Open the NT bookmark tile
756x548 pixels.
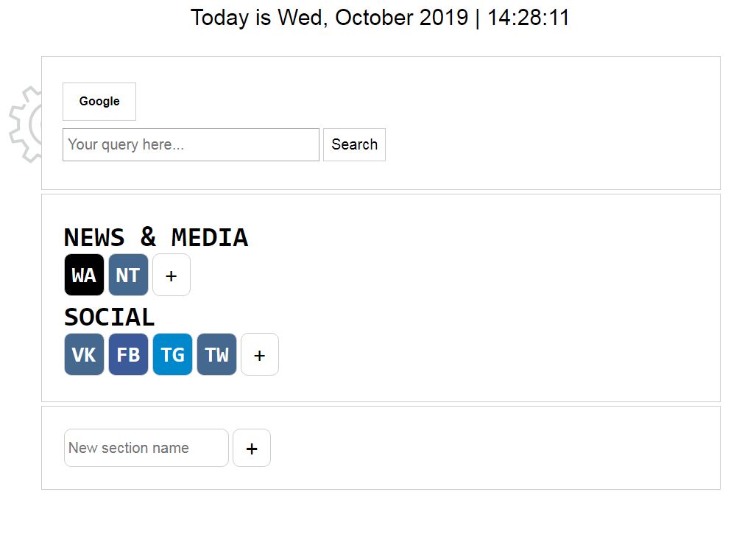[128, 275]
